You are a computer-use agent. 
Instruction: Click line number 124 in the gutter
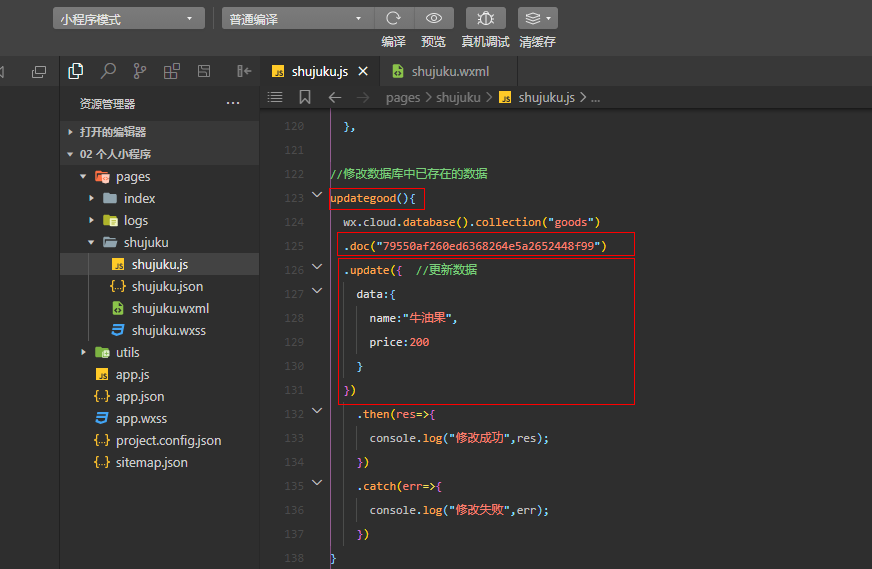pos(294,222)
